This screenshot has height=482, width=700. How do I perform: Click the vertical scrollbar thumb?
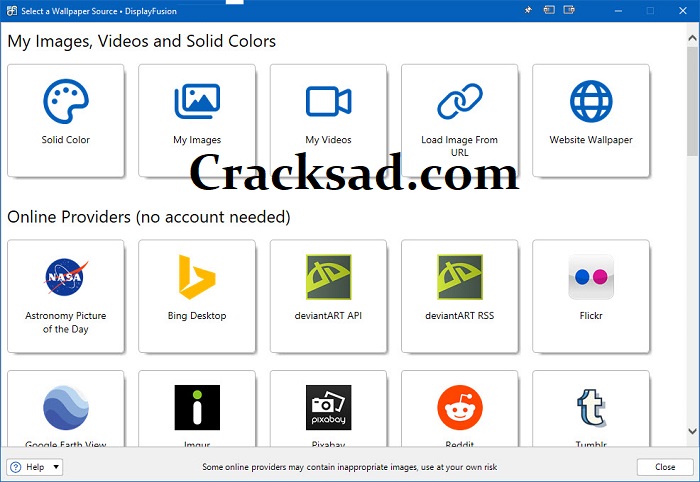click(692, 101)
